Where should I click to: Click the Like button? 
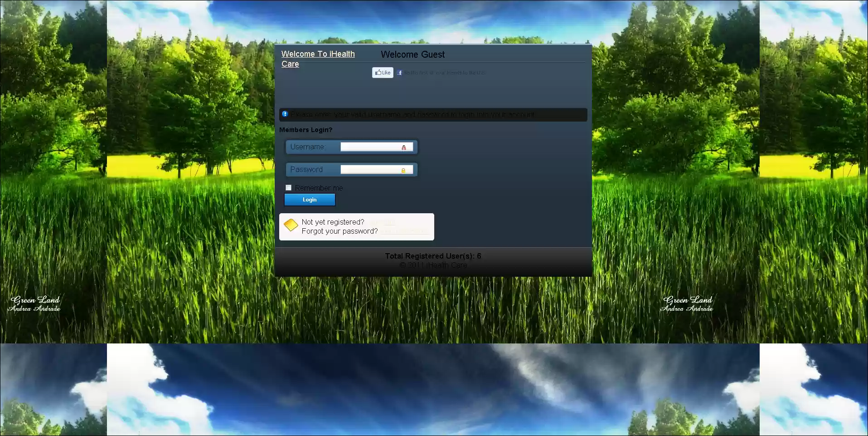(x=383, y=73)
